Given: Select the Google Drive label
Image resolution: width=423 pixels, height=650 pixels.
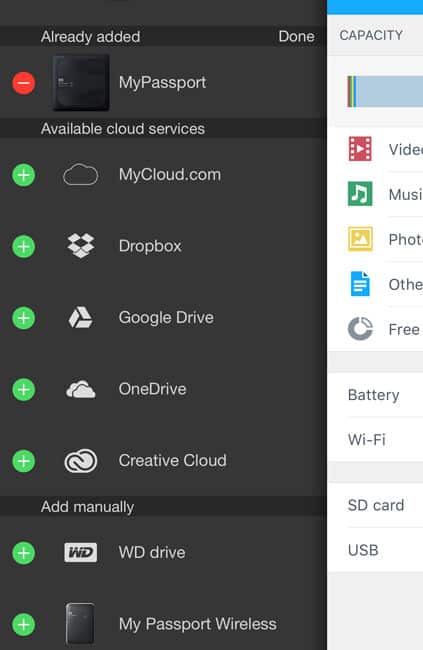Looking at the screenshot, I should tap(166, 318).
